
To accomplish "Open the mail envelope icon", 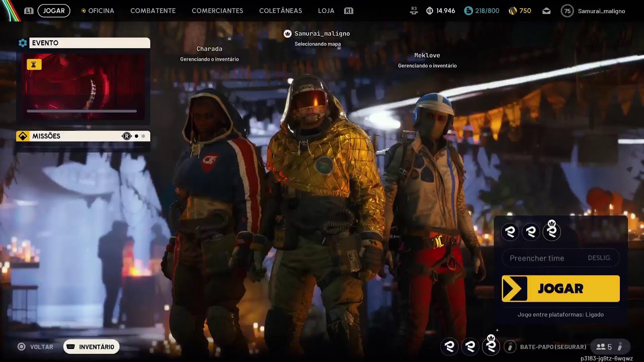I will (x=546, y=11).
